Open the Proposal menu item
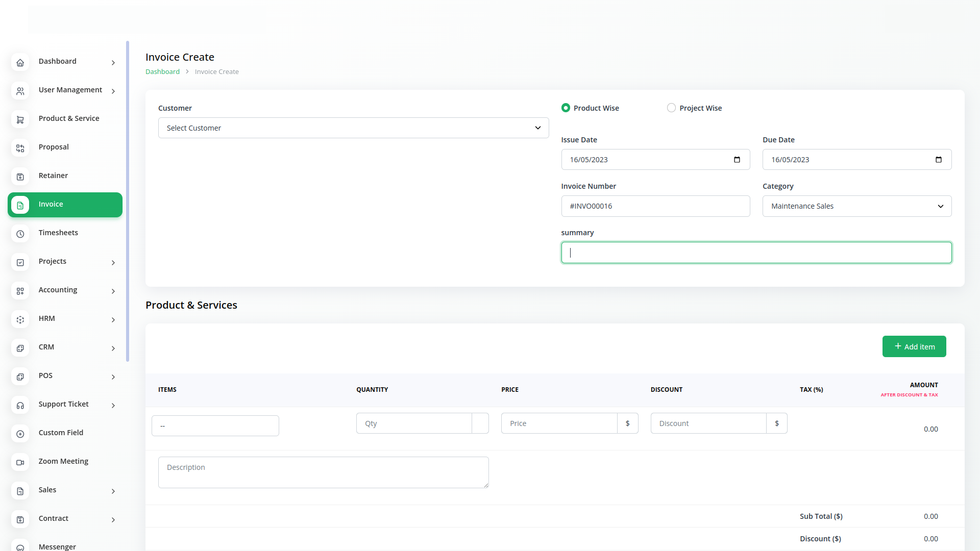The height and width of the screenshot is (551, 980). (x=54, y=147)
